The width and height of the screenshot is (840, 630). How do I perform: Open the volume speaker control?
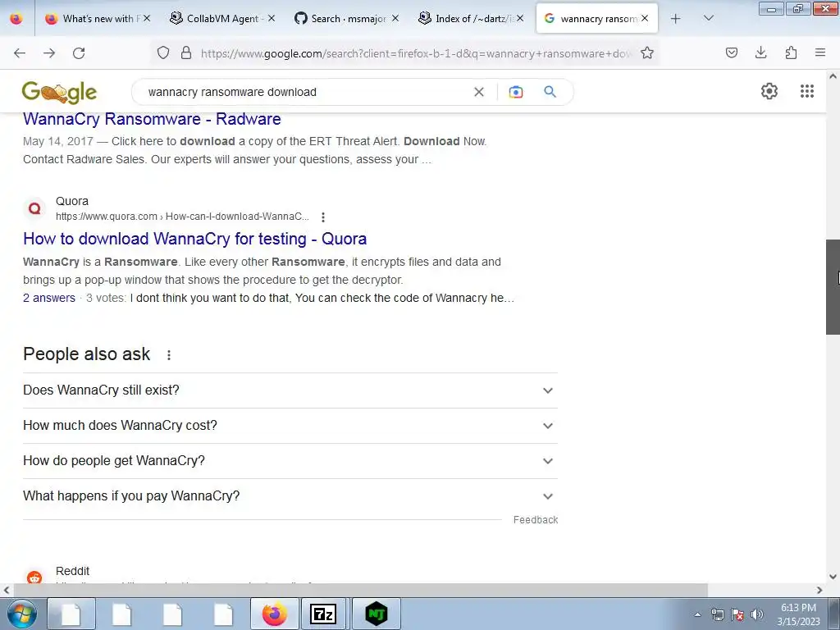pos(757,614)
